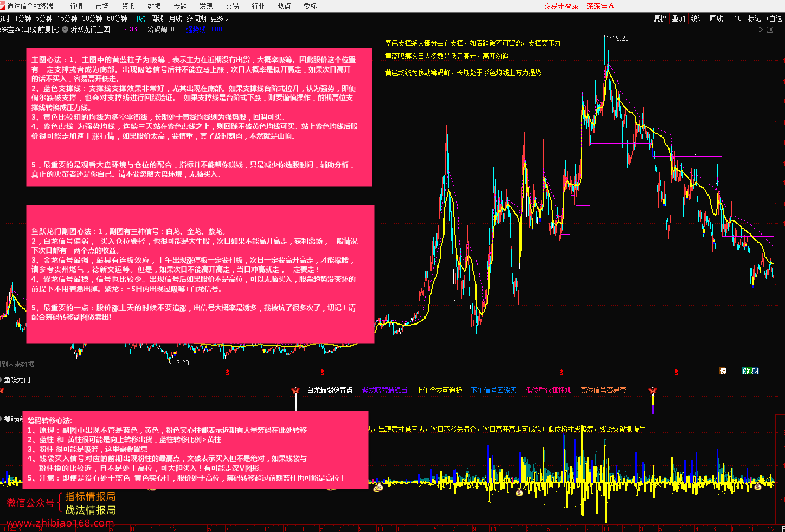Screen dimensions: 785x532
Task: Expand the 更多 periods dropdown
Action: click(x=220, y=18)
